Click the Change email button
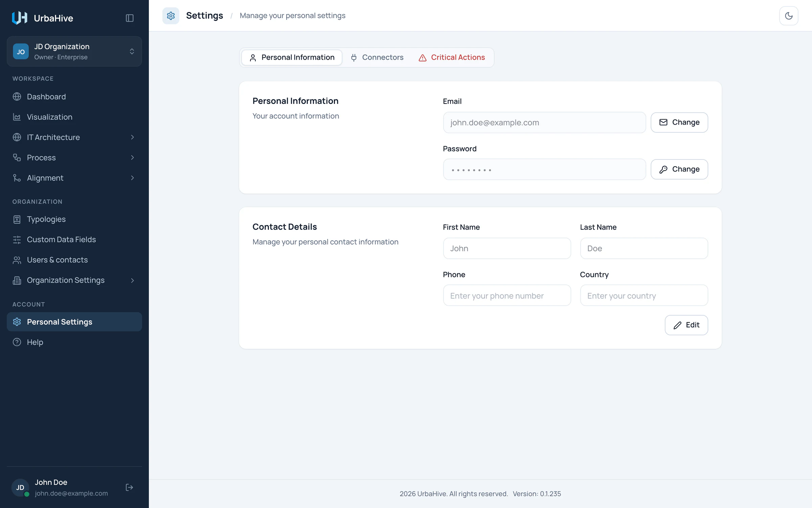812x508 pixels. (679, 122)
